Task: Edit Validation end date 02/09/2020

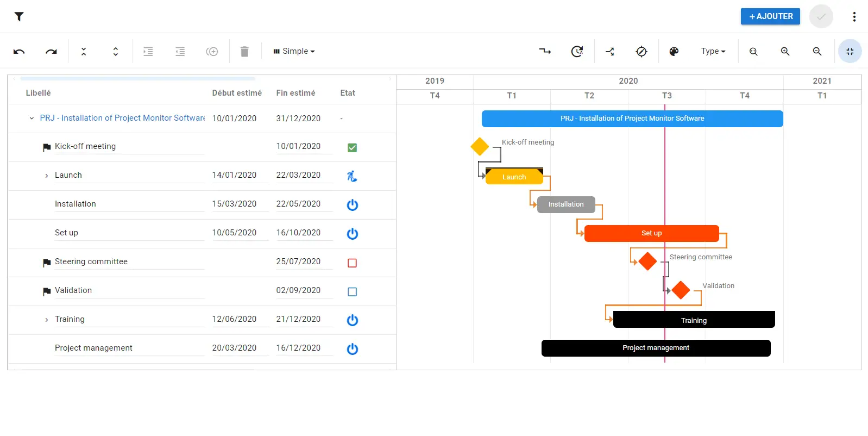Action: (x=304, y=290)
